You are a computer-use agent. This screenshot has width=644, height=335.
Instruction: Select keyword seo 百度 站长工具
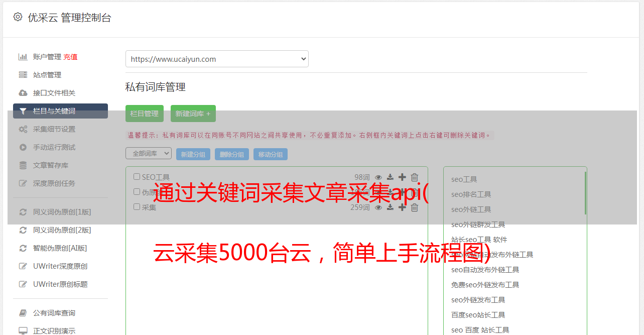point(480,330)
